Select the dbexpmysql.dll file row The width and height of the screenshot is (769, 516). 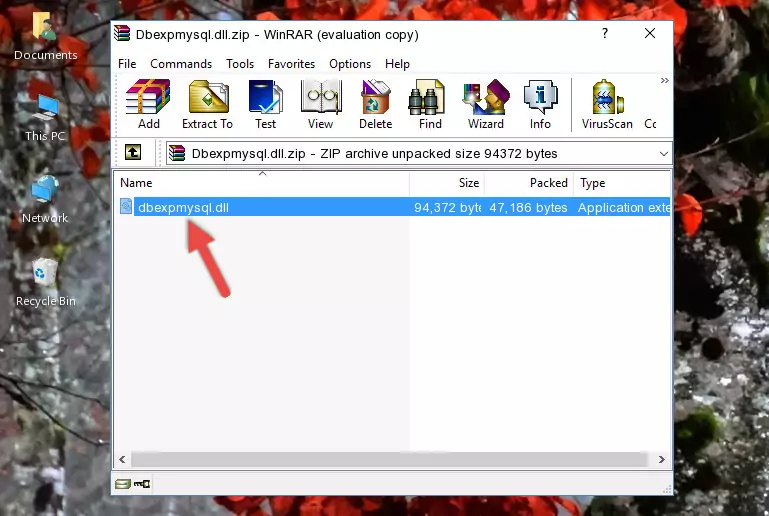click(x=393, y=207)
